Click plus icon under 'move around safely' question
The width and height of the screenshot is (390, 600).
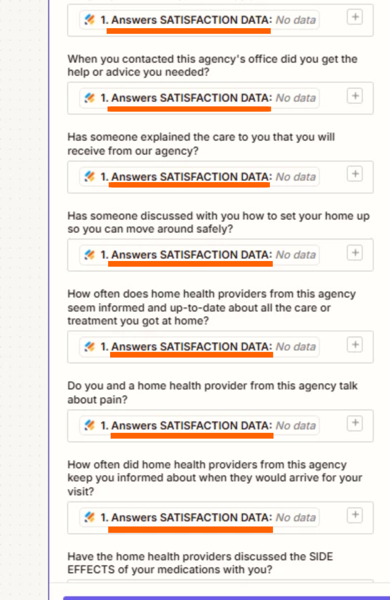click(355, 253)
